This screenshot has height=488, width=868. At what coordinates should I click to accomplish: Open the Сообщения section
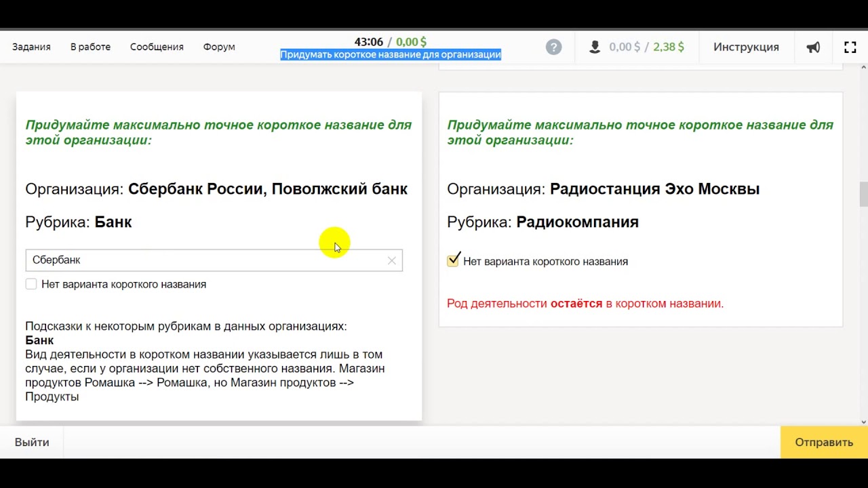pyautogui.click(x=157, y=47)
